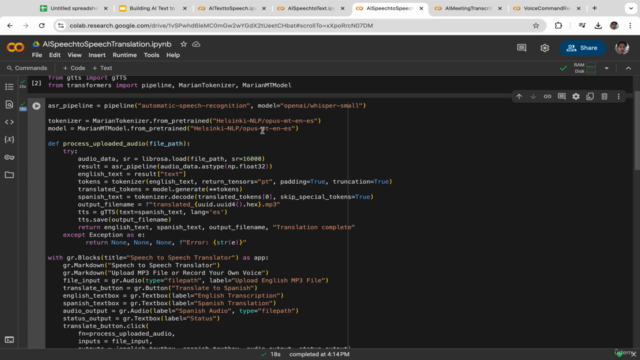Open a new browser tab

coord(594,8)
